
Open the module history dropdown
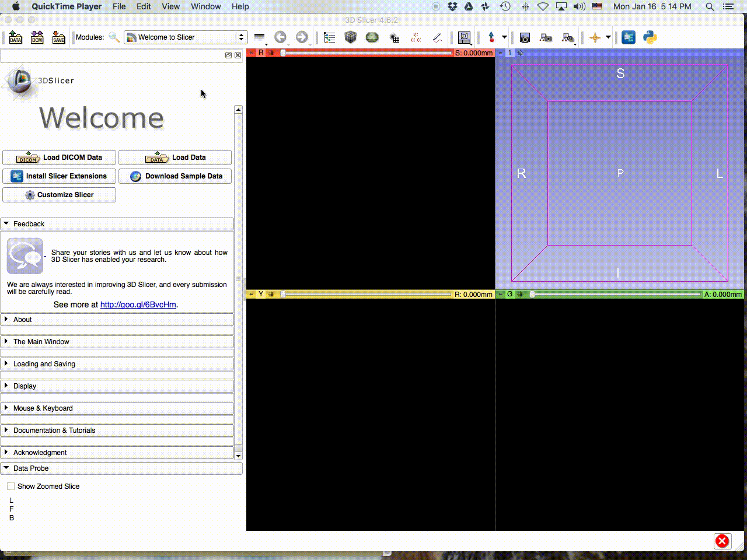coord(260,37)
